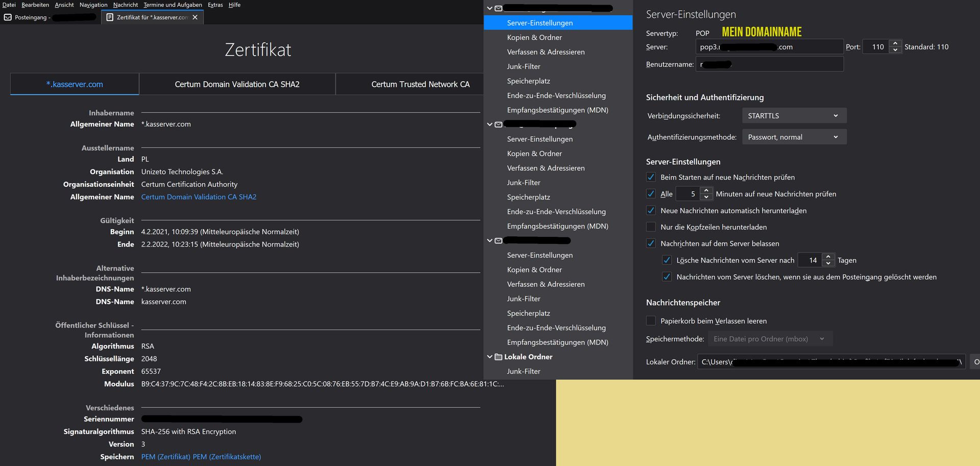Close the Zertifikat tab with X
This screenshot has height=466, width=980.
click(195, 17)
